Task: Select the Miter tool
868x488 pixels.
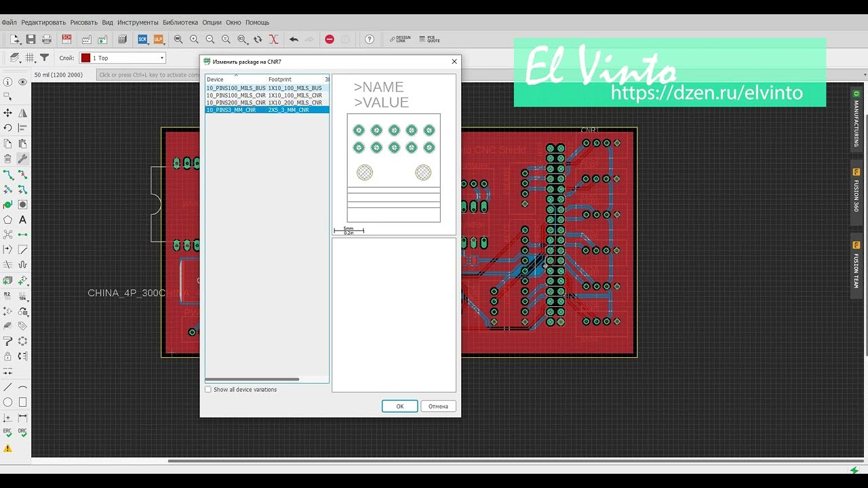Action: 22,249
